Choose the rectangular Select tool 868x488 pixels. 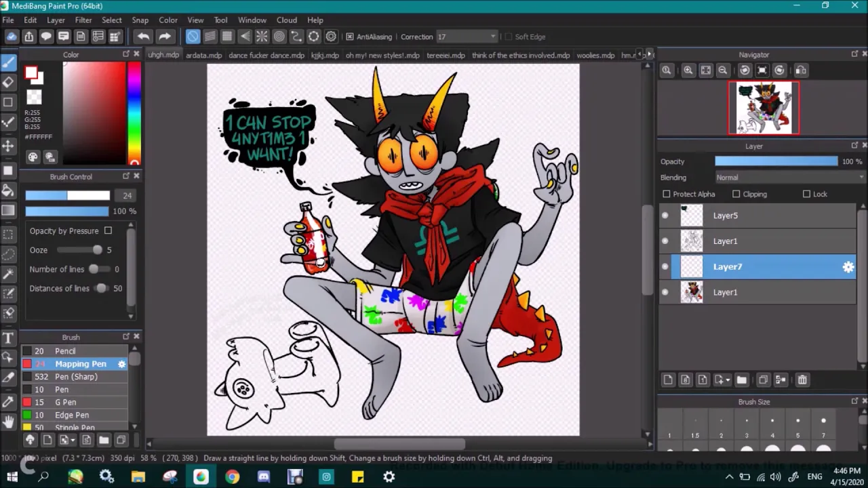click(8, 235)
